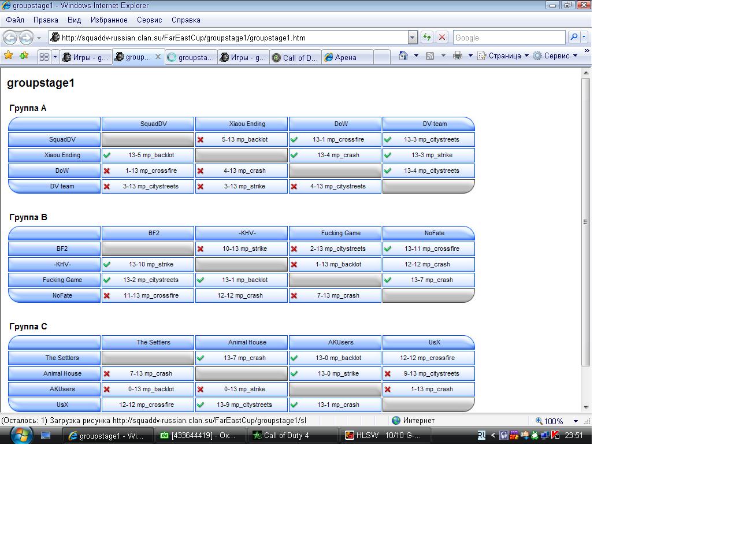Open the Сервис toolbar dropdown

(556, 56)
